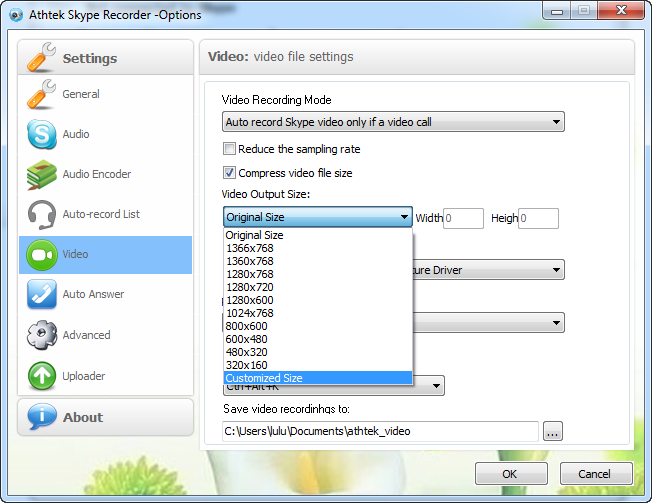Viewport: 652px width, 503px height.
Task: Pick 600x480 from the size list
Action: (318, 339)
